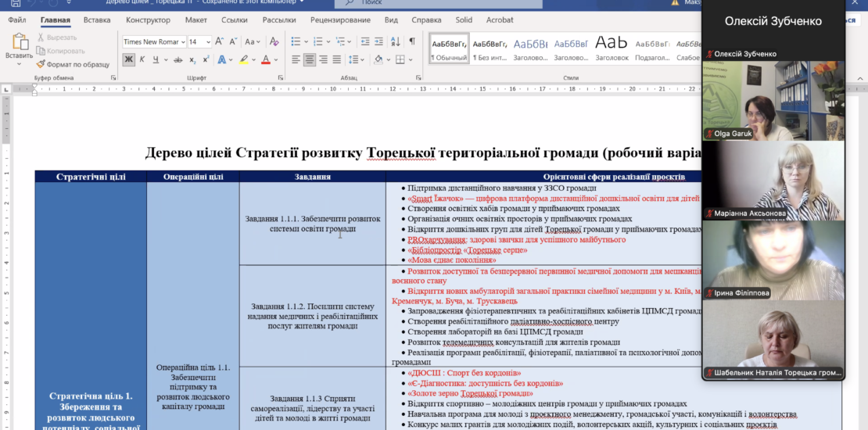Click the Вырезать cut icon
The width and height of the screenshot is (868, 430).
coord(41,37)
